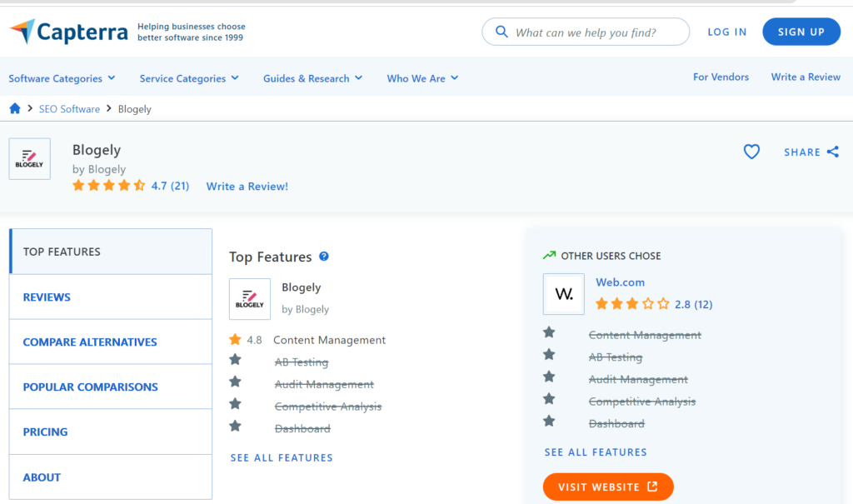Go to For Vendors page
Screen dimensions: 853x504
[x=721, y=77]
